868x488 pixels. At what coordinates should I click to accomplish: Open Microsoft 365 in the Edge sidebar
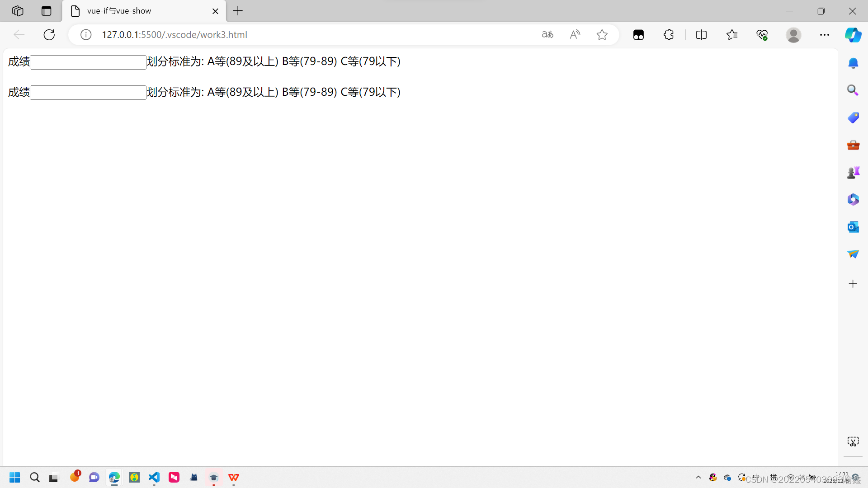click(x=854, y=199)
